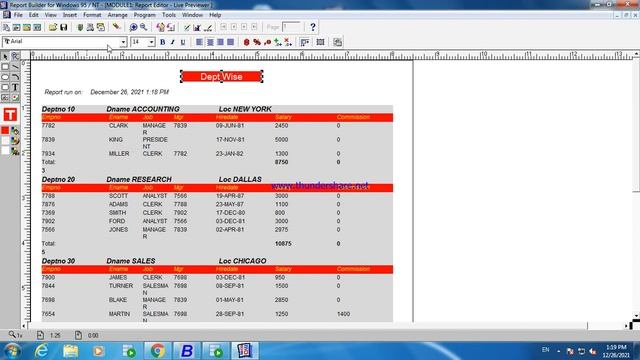
Task: Open the Format menu
Action: pos(92,15)
